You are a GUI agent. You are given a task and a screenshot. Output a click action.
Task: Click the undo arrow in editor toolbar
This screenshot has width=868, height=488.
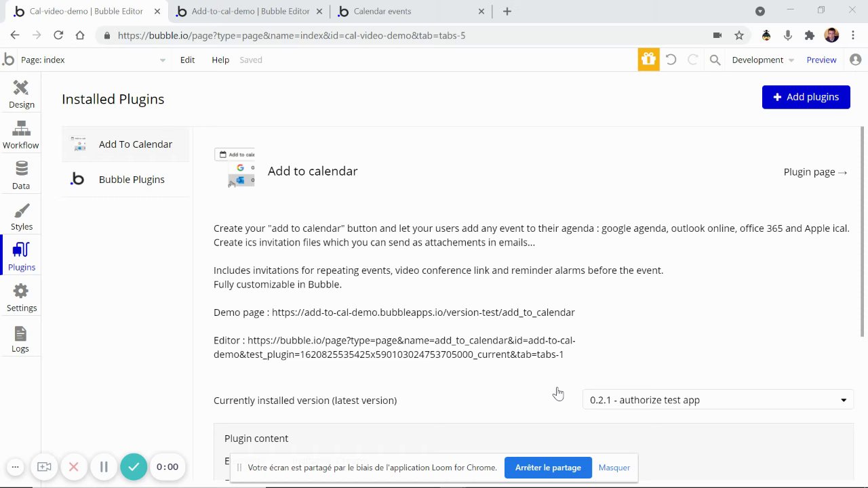click(x=671, y=60)
